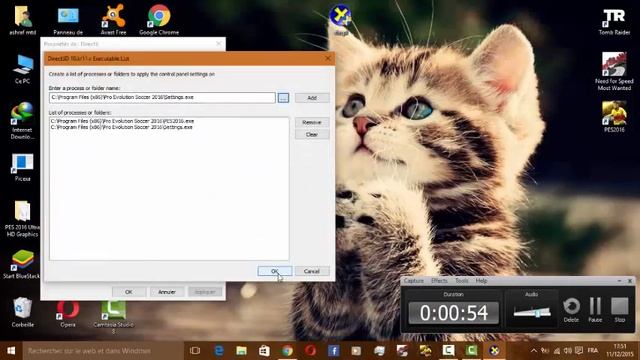Image resolution: width=640 pixels, height=360 pixels.
Task: Open the Facebook taskbar icon
Action: point(333,351)
